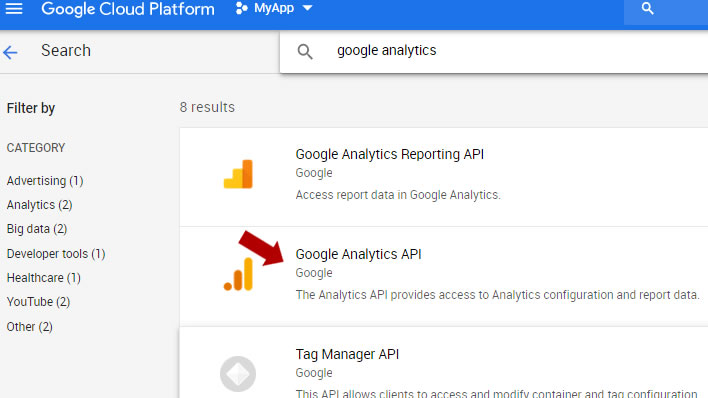Open the MyApp project selector
The image size is (708, 398).
point(274,8)
